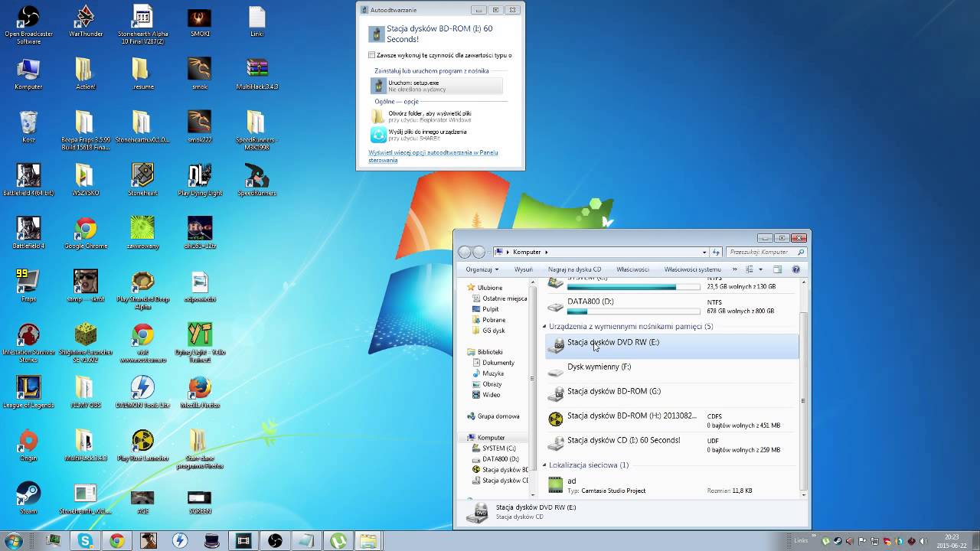Choose 'Uruchom: setup.exe' in Autoodtwarzanie
This screenshot has height=551, width=980.
pos(436,86)
